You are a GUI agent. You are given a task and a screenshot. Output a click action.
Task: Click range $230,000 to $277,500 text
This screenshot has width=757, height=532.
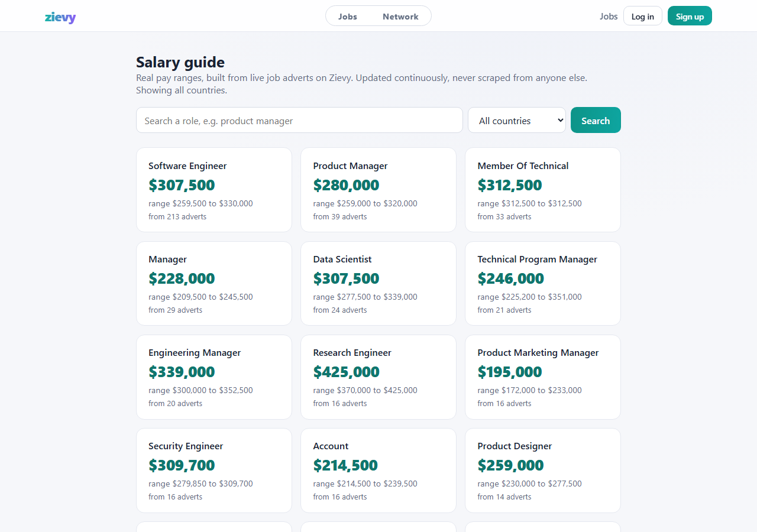click(529, 484)
